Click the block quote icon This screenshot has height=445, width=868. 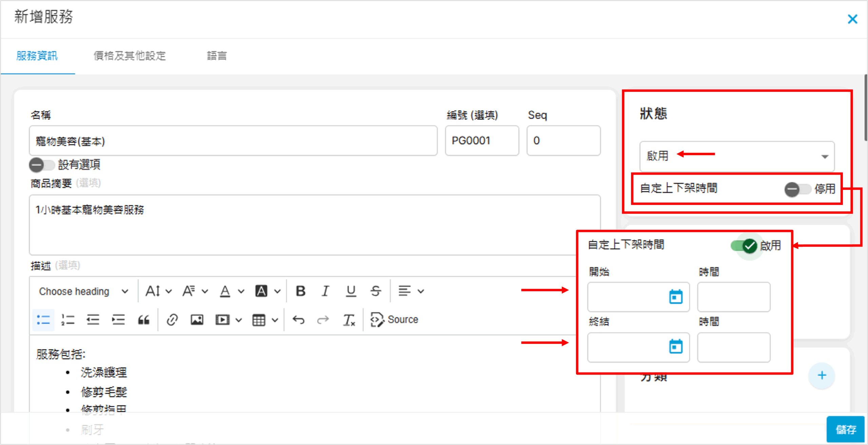pos(144,320)
